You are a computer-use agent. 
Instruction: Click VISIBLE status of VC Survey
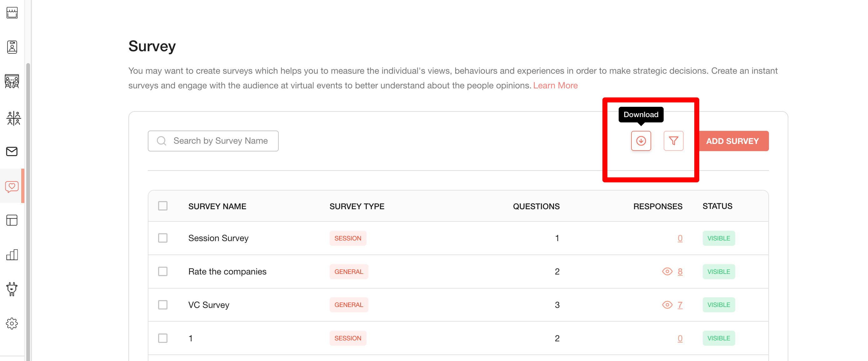tap(719, 305)
